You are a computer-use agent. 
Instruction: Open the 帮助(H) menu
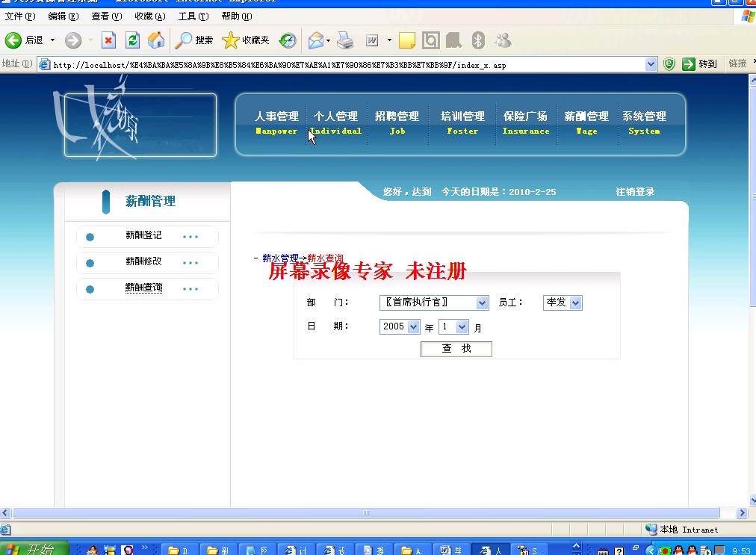[x=237, y=16]
